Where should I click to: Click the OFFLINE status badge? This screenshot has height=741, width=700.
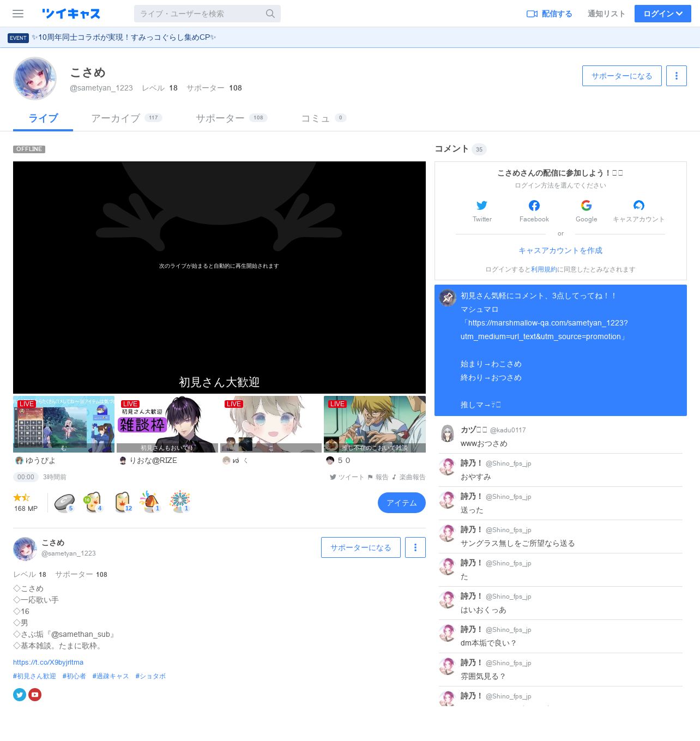click(x=29, y=149)
